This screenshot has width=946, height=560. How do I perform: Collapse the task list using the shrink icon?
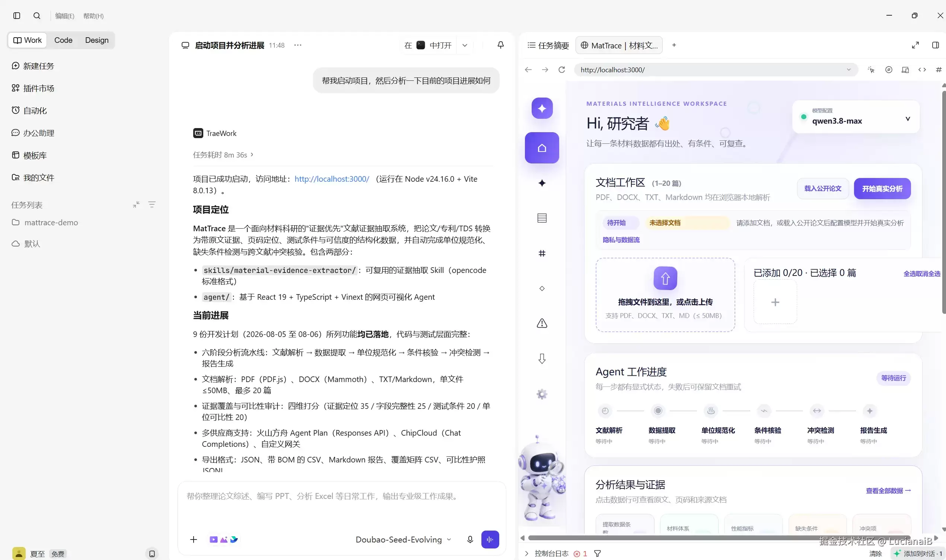(x=136, y=204)
